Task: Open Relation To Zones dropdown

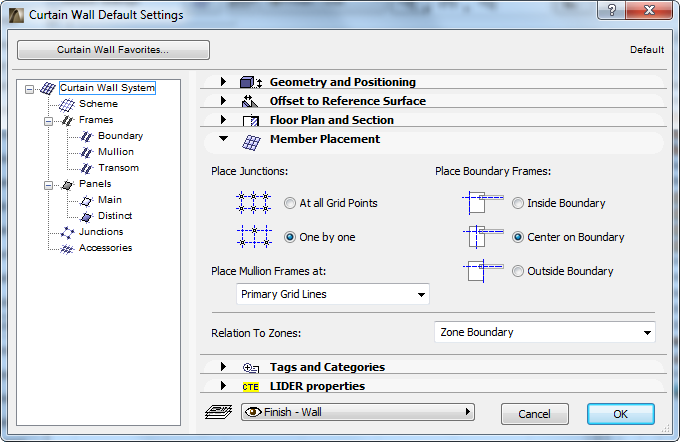Action: pyautogui.click(x=545, y=332)
